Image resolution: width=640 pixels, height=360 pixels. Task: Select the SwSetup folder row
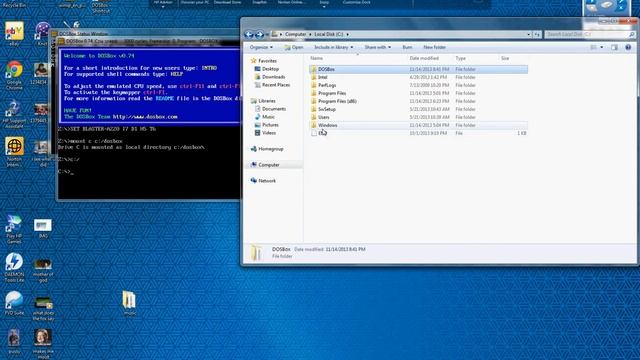click(x=418, y=109)
